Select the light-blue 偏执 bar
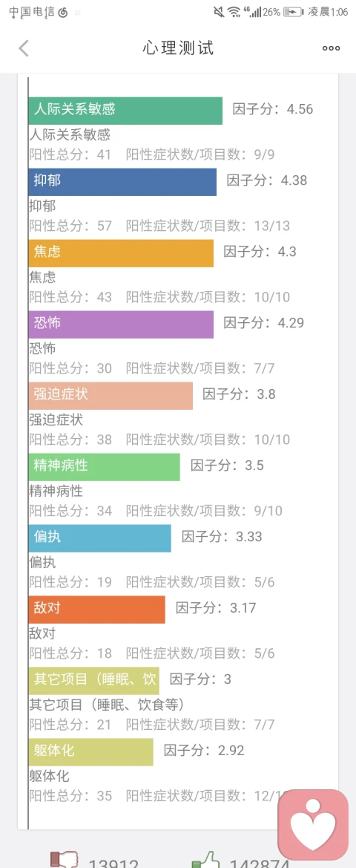 pyautogui.click(x=100, y=538)
